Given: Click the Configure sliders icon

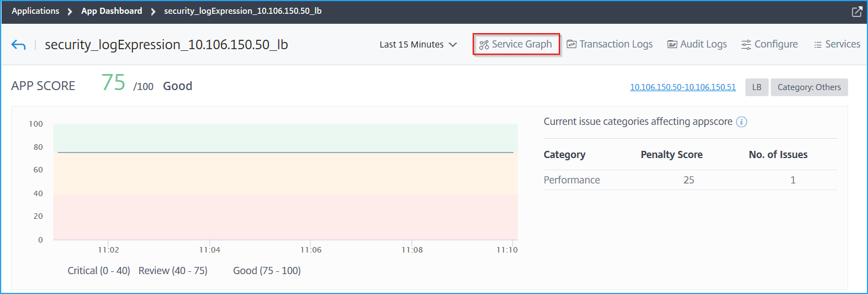Looking at the screenshot, I should pos(746,45).
